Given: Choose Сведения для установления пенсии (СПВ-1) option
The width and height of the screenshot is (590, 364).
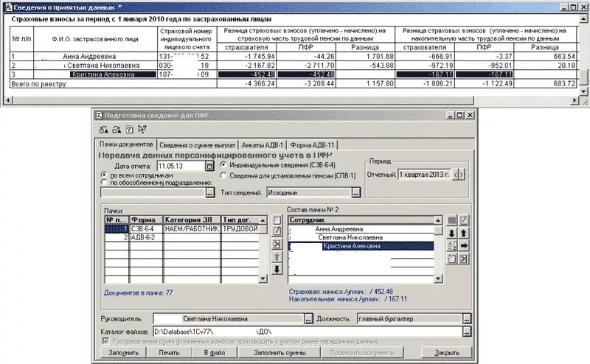Looking at the screenshot, I should coord(223,175).
